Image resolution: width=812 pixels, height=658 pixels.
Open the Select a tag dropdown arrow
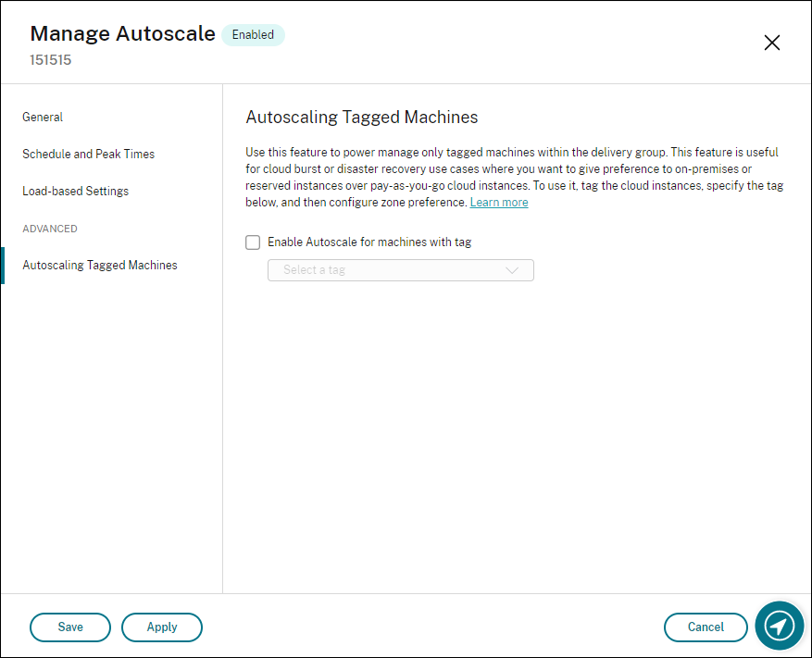coord(513,270)
